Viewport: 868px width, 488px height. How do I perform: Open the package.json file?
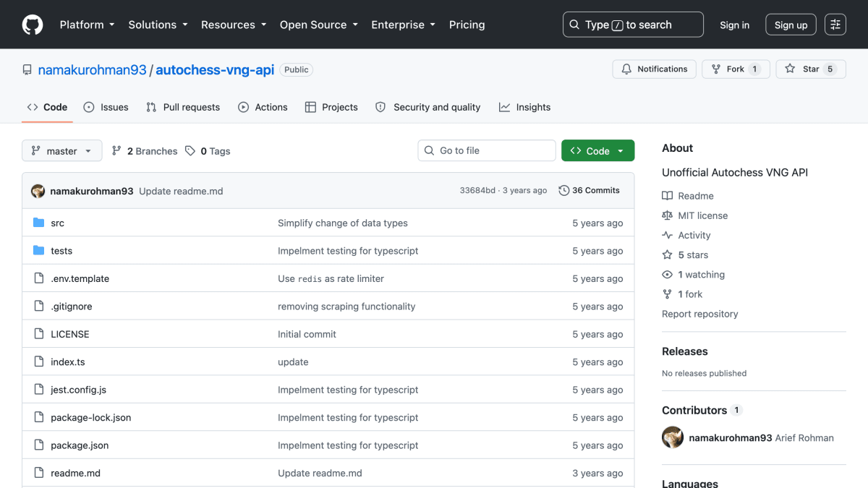click(80, 445)
